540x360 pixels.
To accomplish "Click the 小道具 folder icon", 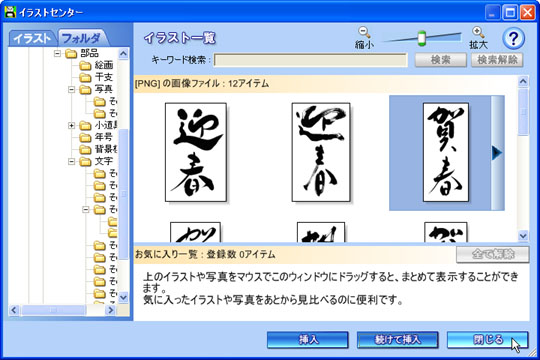I will tap(85, 126).
